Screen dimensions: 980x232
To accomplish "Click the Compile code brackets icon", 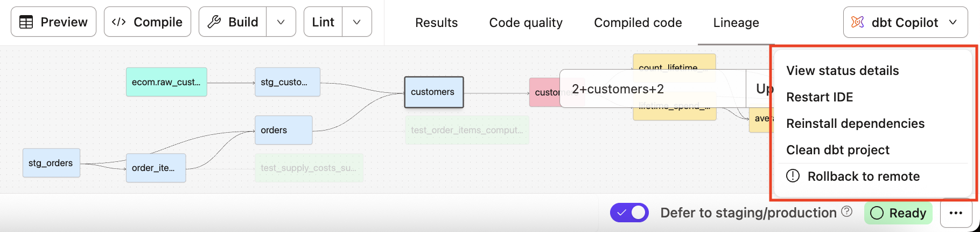I will [x=118, y=22].
